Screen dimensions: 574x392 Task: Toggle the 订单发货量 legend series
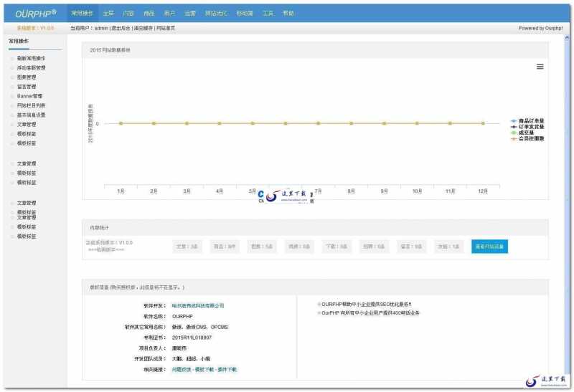click(527, 127)
